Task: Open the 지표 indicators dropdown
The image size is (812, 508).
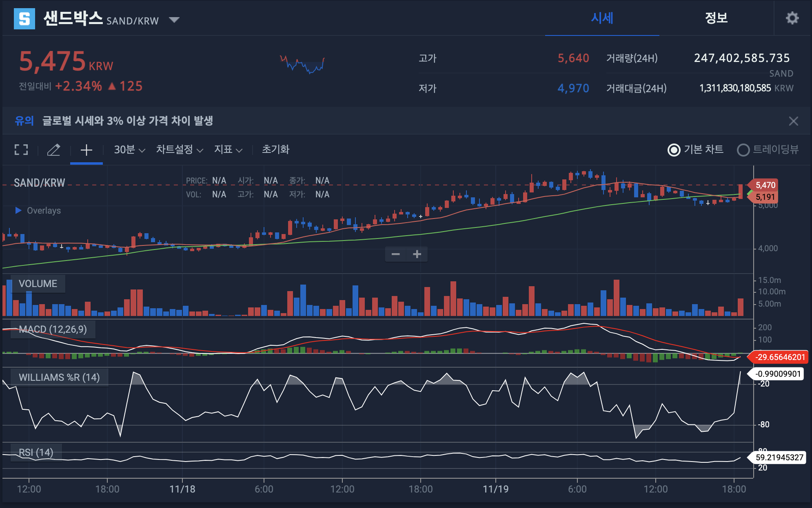Action: [x=228, y=150]
